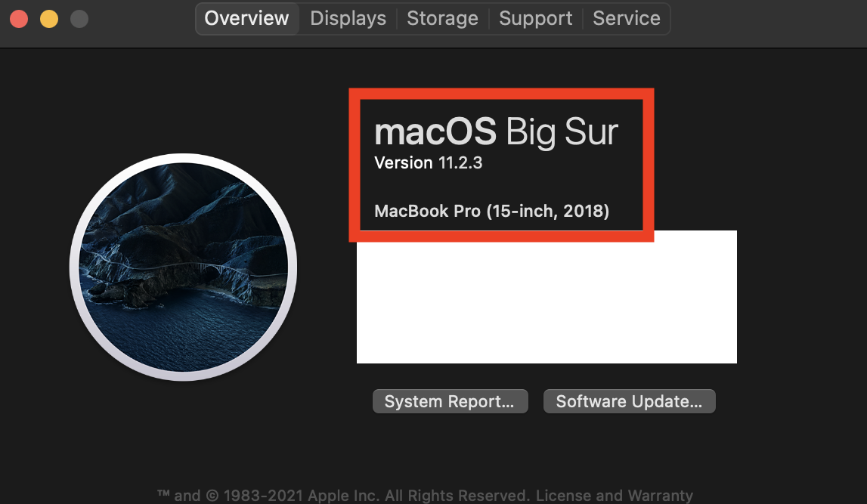867x504 pixels.
Task: Click empty title bar right of Service tab
Action: pos(763,19)
